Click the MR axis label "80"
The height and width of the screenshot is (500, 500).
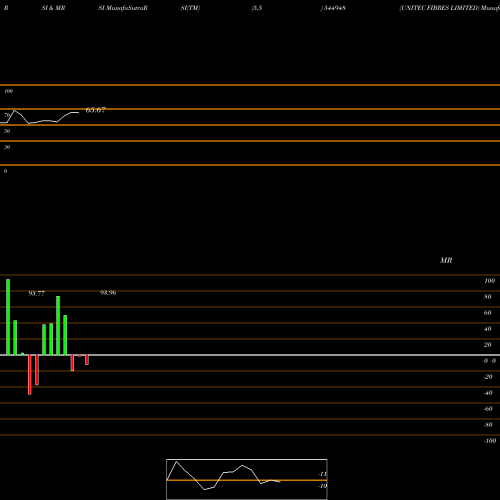pos(488,297)
